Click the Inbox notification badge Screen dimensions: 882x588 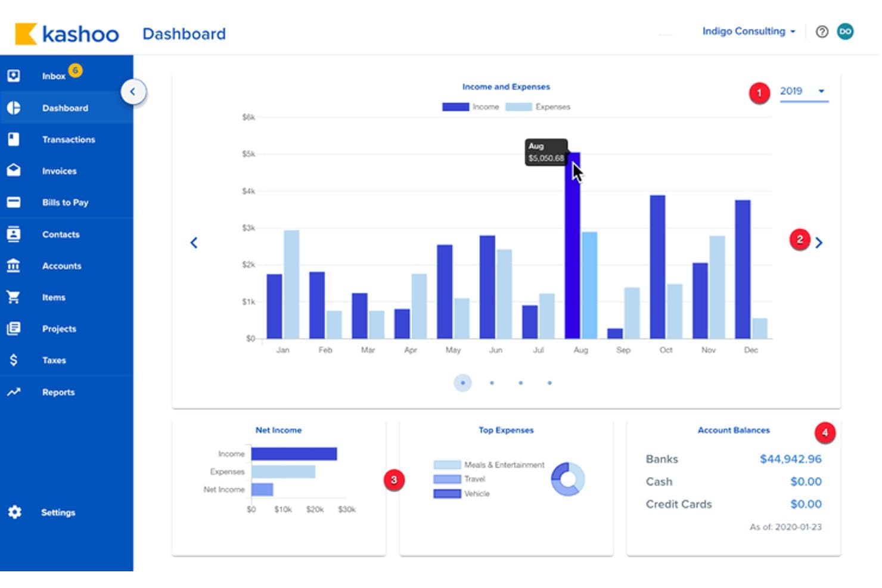(x=75, y=70)
